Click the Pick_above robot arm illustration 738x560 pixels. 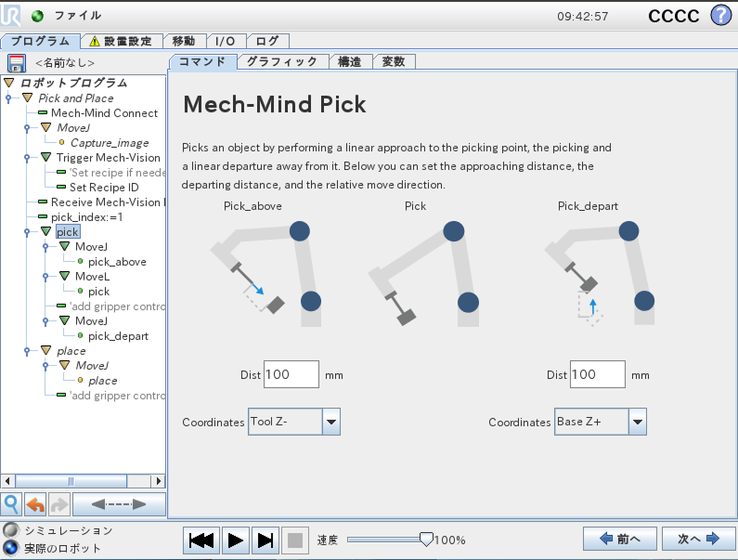click(265, 273)
